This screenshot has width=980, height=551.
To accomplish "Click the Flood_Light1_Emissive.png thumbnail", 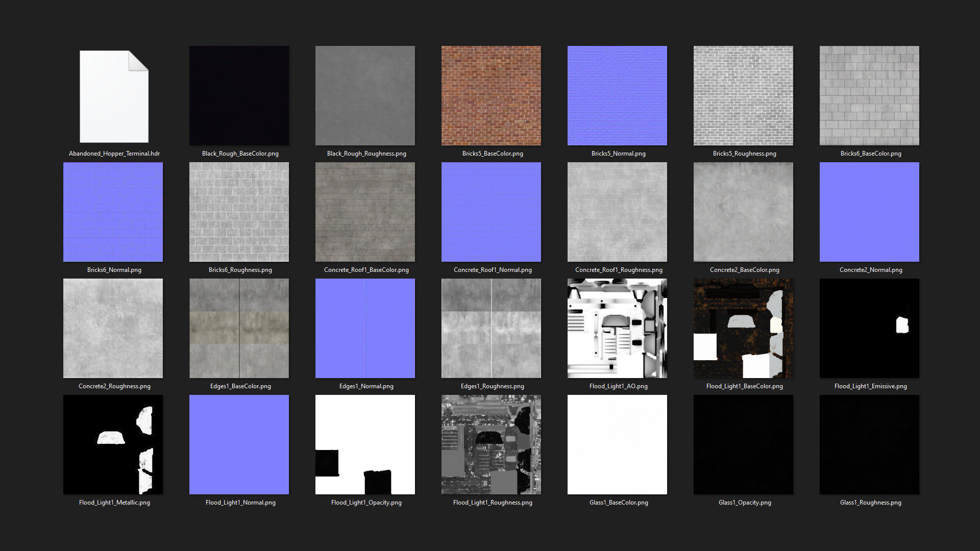I will coord(869,328).
